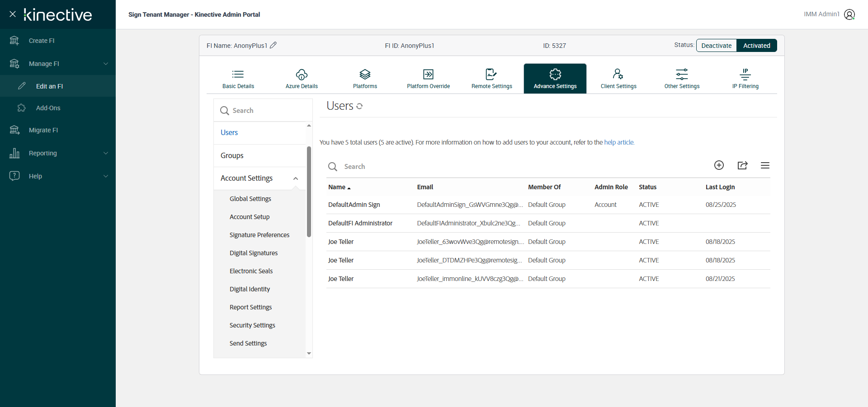Open the IP Filtering tab
Viewport: 868px width, 407px height.
coord(745,79)
